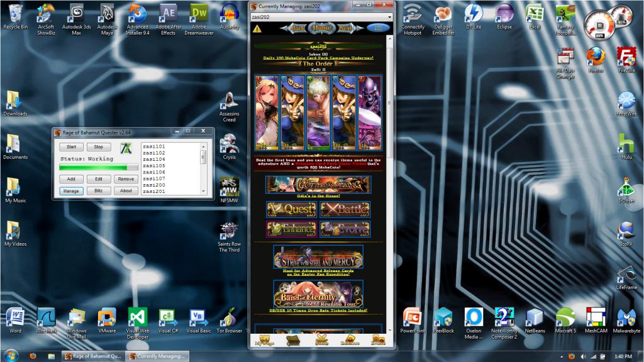Open FrostWire desktop shortcut
The width and height of the screenshot is (644, 362).
[x=626, y=104]
